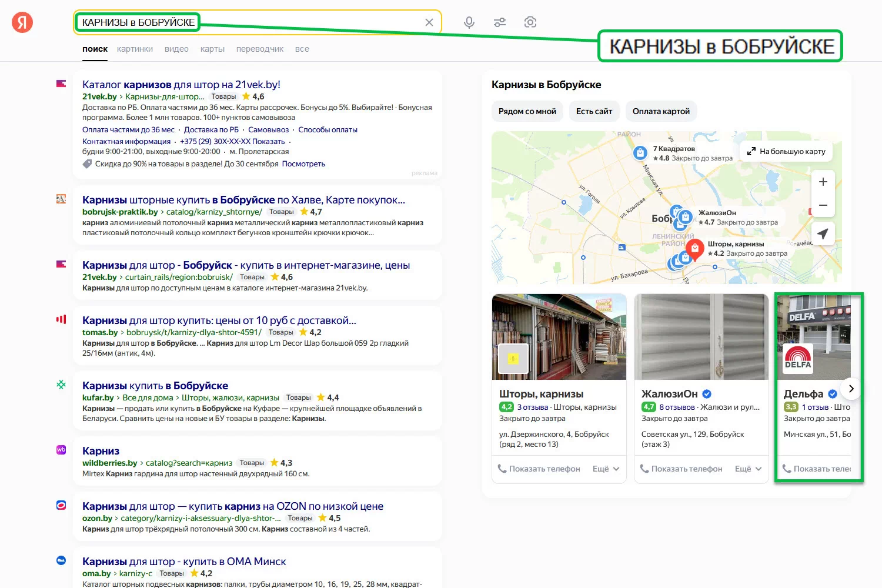Toggle the 'Оплата картой' filter

tap(661, 111)
